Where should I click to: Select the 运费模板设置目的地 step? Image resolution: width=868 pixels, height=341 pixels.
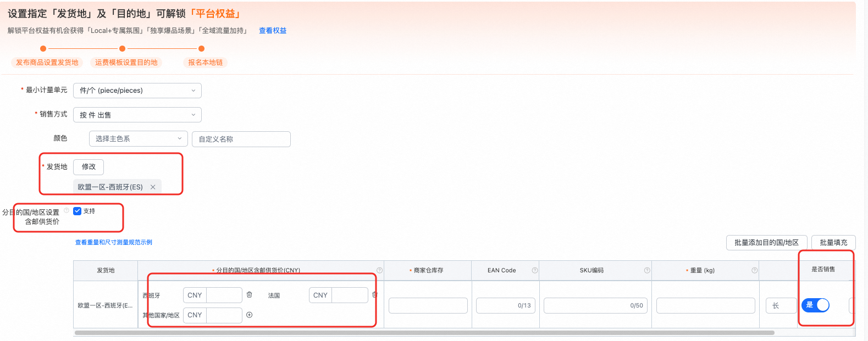click(126, 63)
